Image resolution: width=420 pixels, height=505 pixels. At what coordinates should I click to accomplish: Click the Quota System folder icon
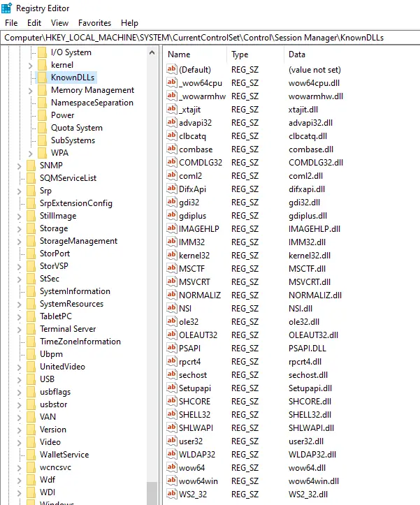click(x=42, y=128)
